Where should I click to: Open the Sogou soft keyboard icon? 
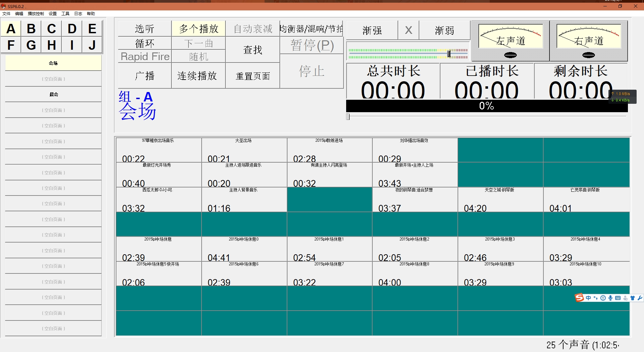point(618,298)
